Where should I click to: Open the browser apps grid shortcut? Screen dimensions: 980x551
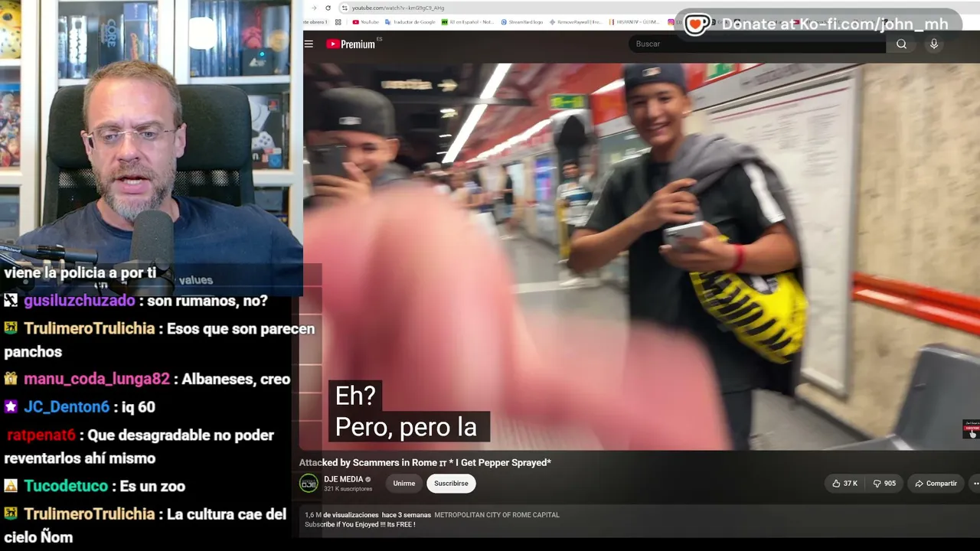pos(338,22)
